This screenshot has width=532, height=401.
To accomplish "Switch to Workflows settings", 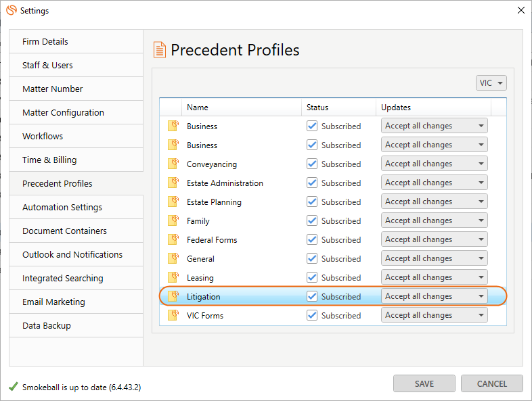I will tap(76, 137).
